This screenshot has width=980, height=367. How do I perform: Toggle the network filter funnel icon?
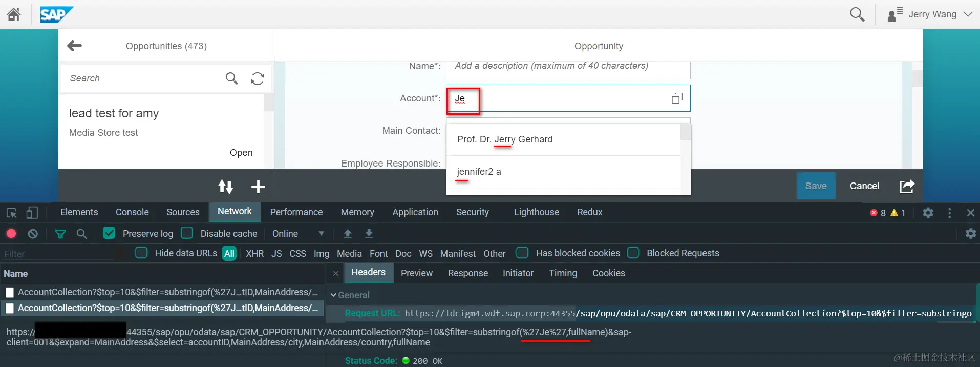(60, 234)
